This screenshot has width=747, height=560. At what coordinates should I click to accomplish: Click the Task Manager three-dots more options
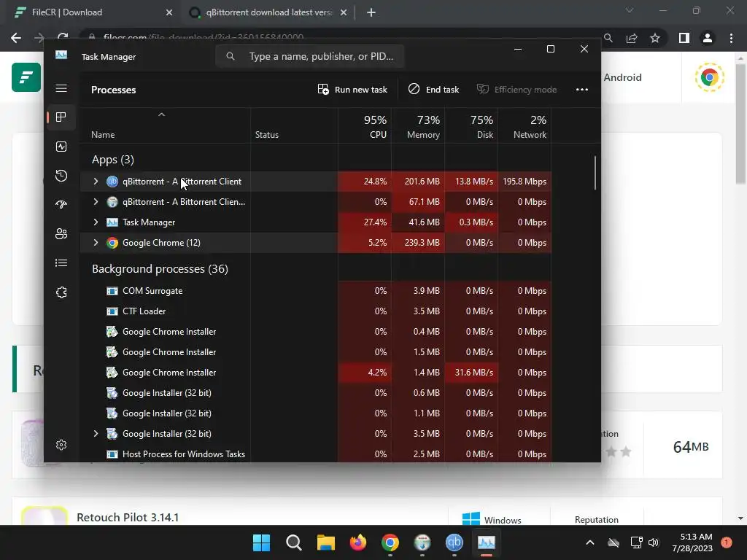tap(581, 90)
